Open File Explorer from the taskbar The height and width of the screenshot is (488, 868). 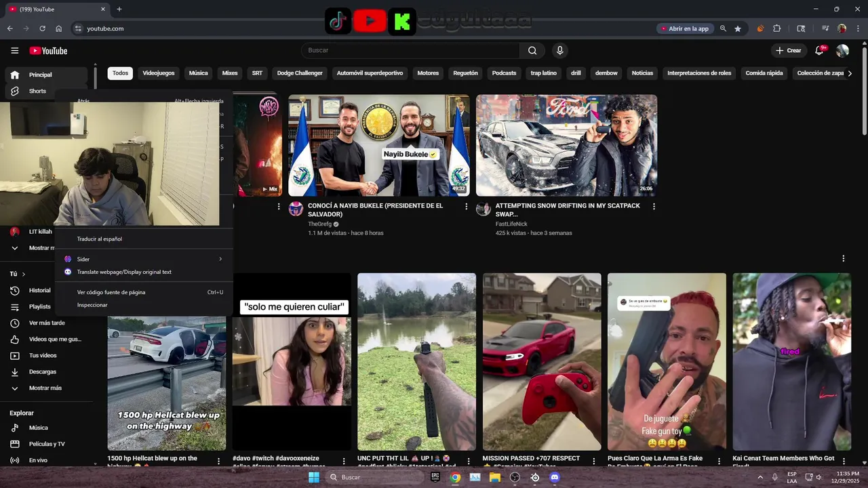point(495,477)
